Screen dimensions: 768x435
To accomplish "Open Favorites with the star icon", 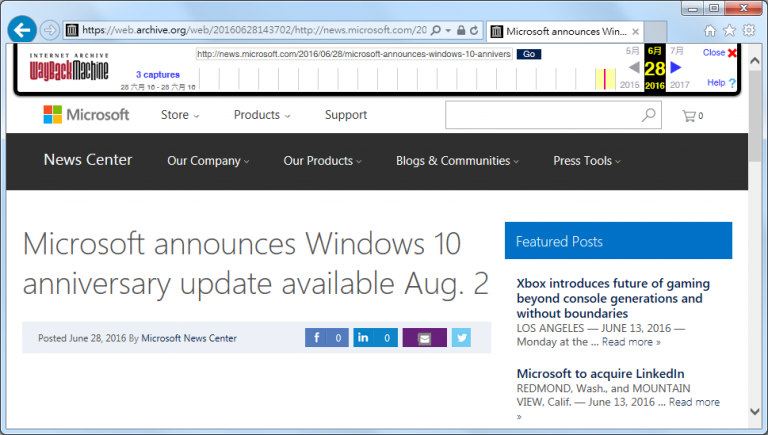I will click(x=729, y=31).
